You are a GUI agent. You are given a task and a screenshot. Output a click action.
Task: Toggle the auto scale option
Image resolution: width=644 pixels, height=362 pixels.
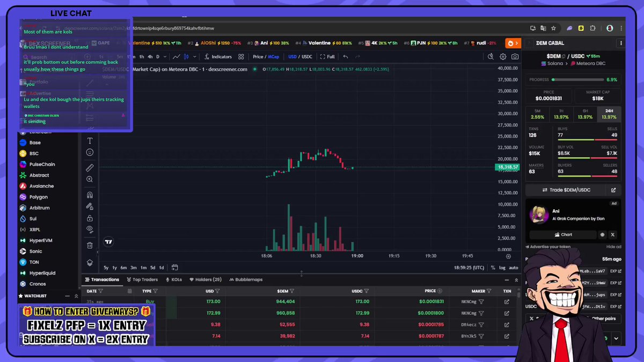pyautogui.click(x=514, y=268)
